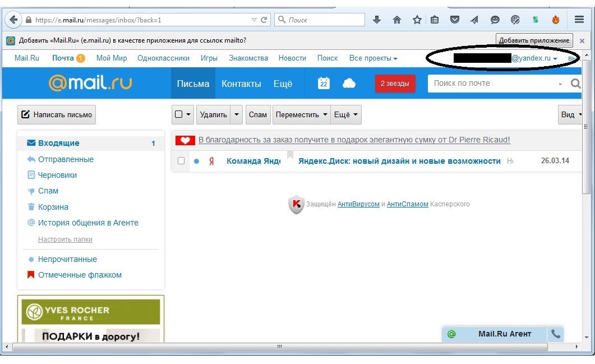Click the Firefox home icon
Viewport: 595px width, 364px height.
pos(397,20)
